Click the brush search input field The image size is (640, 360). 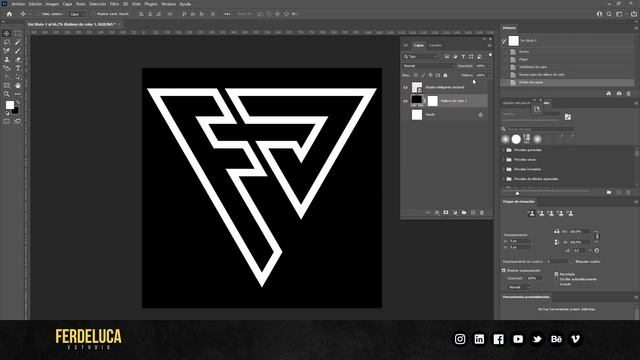coord(540,129)
